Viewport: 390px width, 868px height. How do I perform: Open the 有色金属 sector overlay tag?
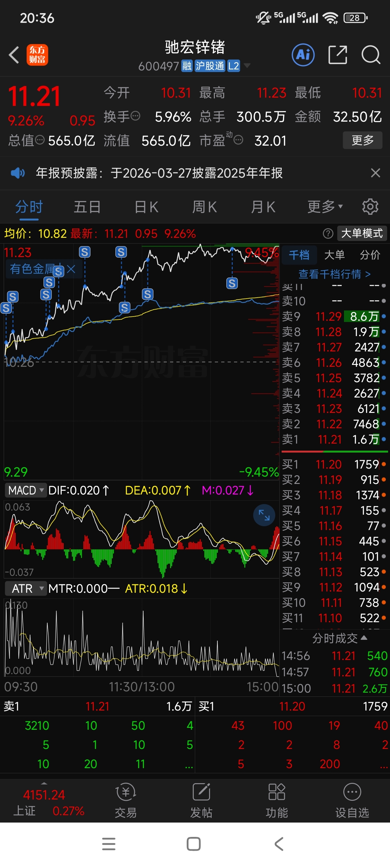(32, 269)
